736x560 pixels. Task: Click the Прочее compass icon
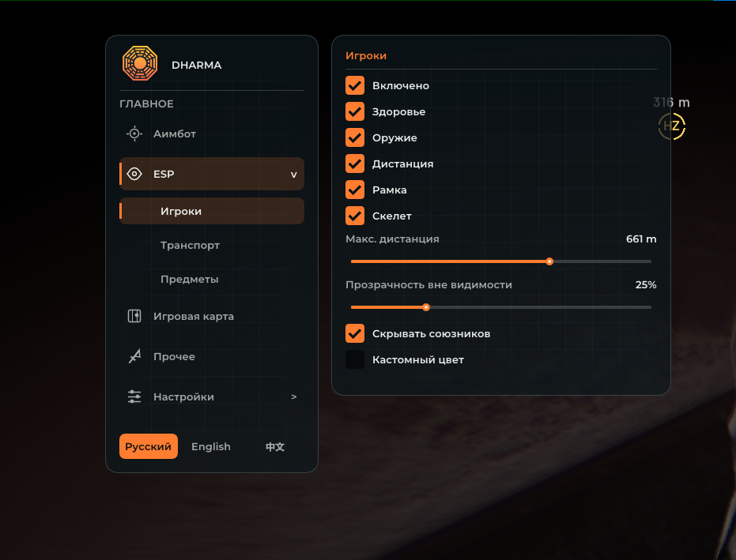[134, 356]
